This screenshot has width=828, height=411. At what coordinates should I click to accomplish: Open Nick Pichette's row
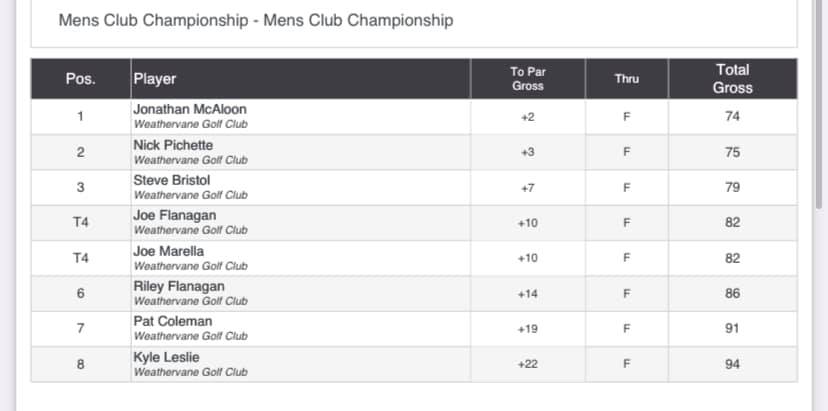point(414,152)
